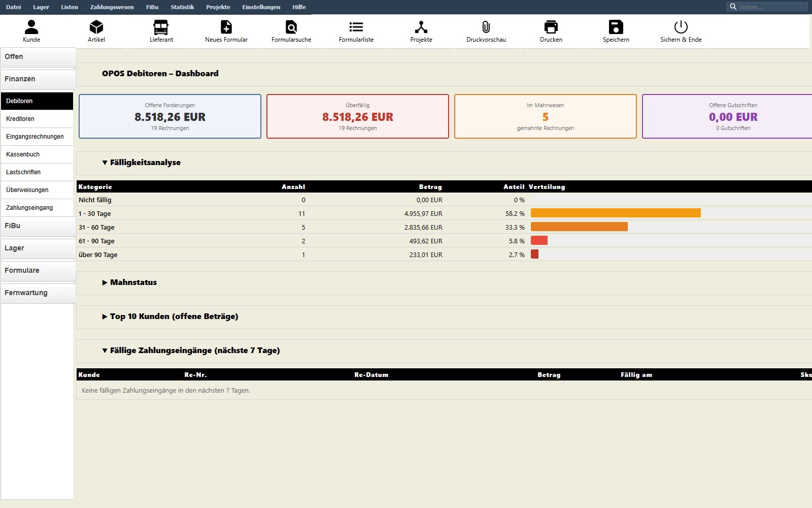The height and width of the screenshot is (508, 812).
Task: Open Lieferant truck icon
Action: click(161, 27)
